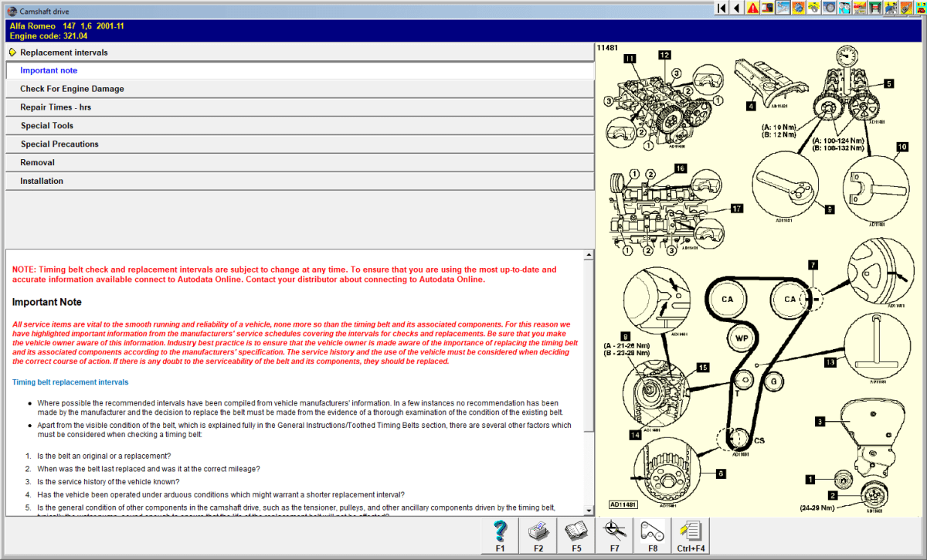The height and width of the screenshot is (560, 927).
Task: Click the text panel scroll down arrow
Action: pos(589,510)
